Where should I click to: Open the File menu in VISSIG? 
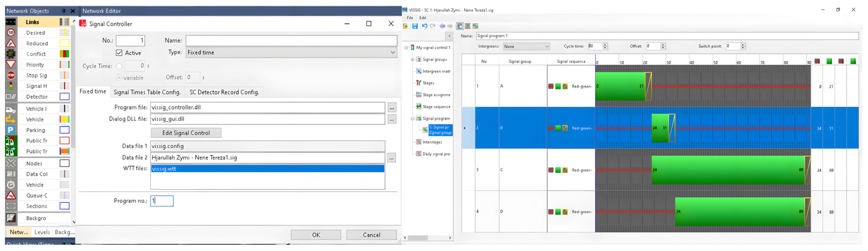(410, 18)
